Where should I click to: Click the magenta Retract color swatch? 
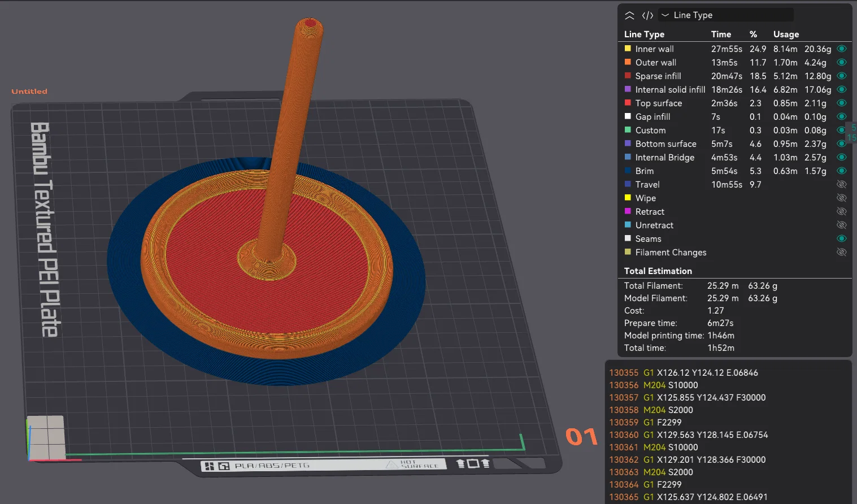(628, 211)
